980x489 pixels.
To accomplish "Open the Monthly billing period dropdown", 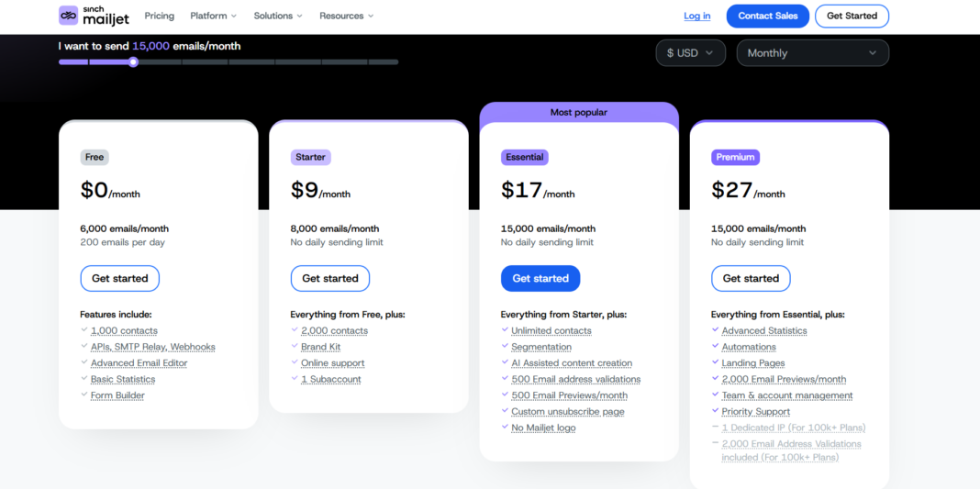I will (812, 53).
